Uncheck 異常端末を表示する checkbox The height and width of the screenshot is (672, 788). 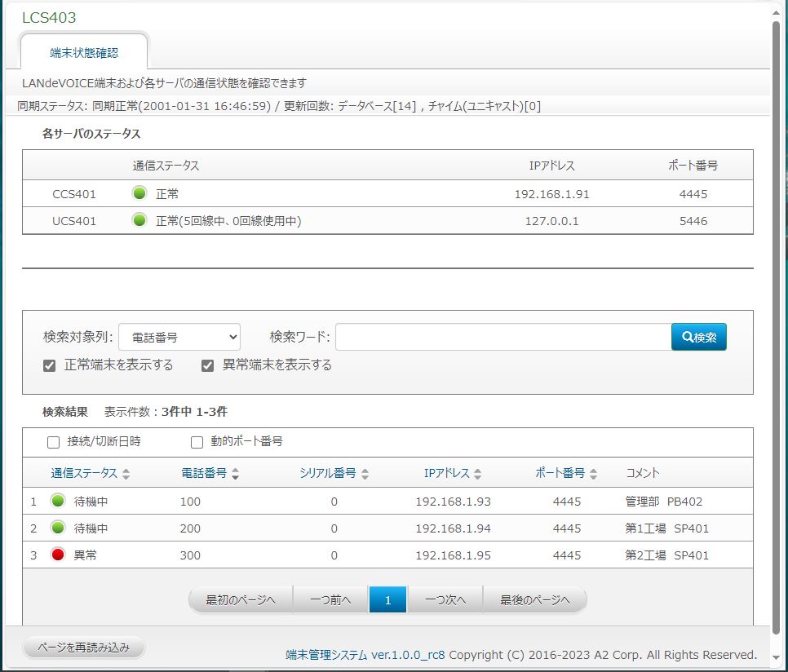tap(208, 365)
